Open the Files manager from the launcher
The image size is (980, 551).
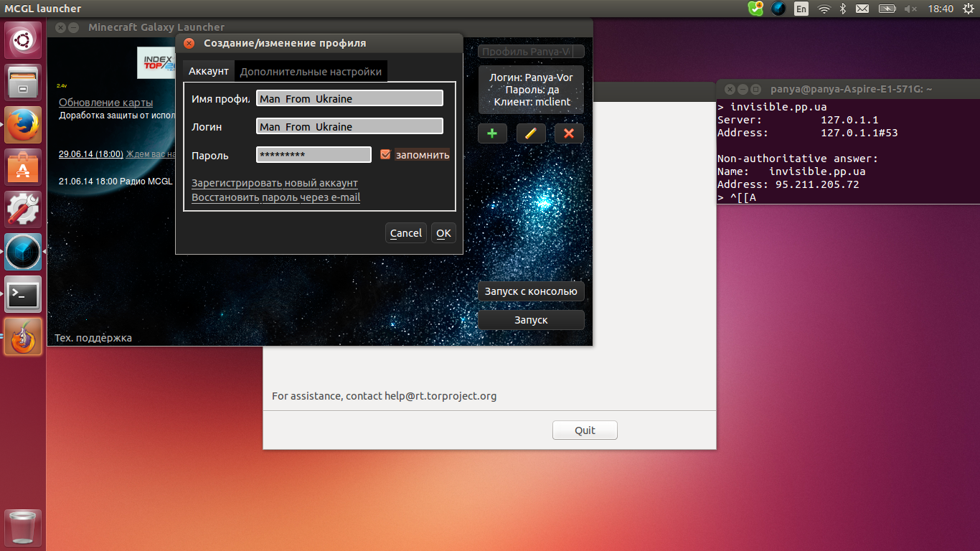23,83
